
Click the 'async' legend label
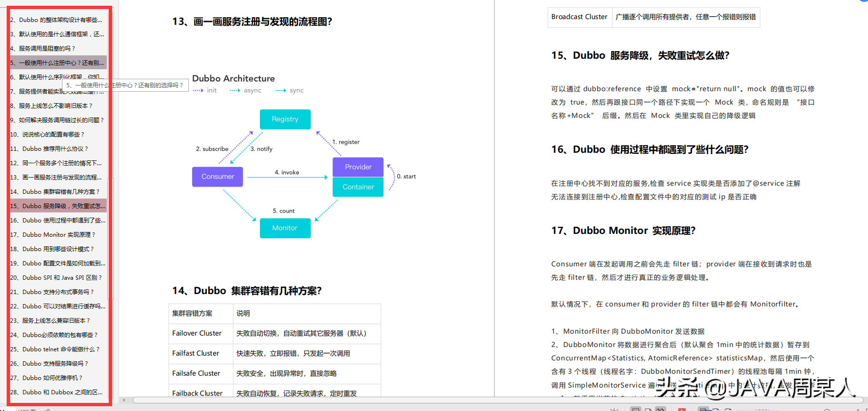tap(253, 90)
